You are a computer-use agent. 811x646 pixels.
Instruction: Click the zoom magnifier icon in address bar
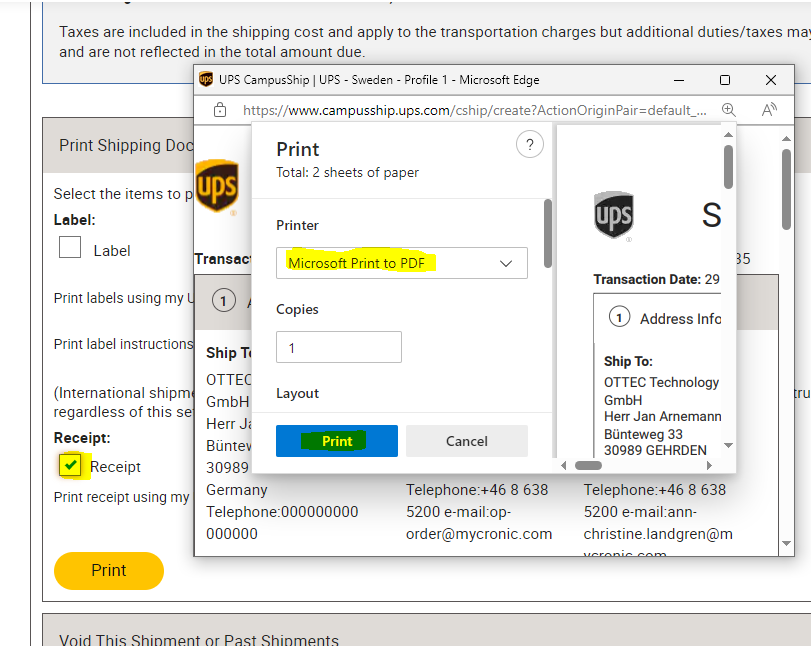pos(728,110)
